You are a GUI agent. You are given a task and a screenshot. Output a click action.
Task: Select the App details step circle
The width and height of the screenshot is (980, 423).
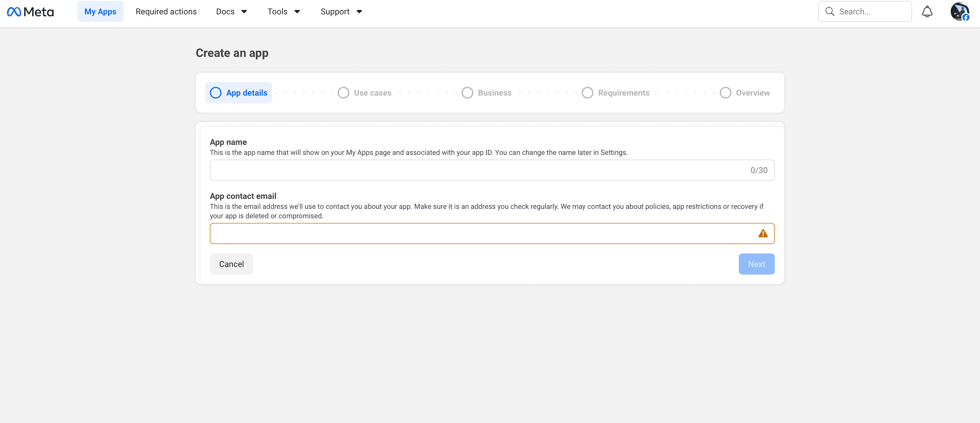[215, 92]
